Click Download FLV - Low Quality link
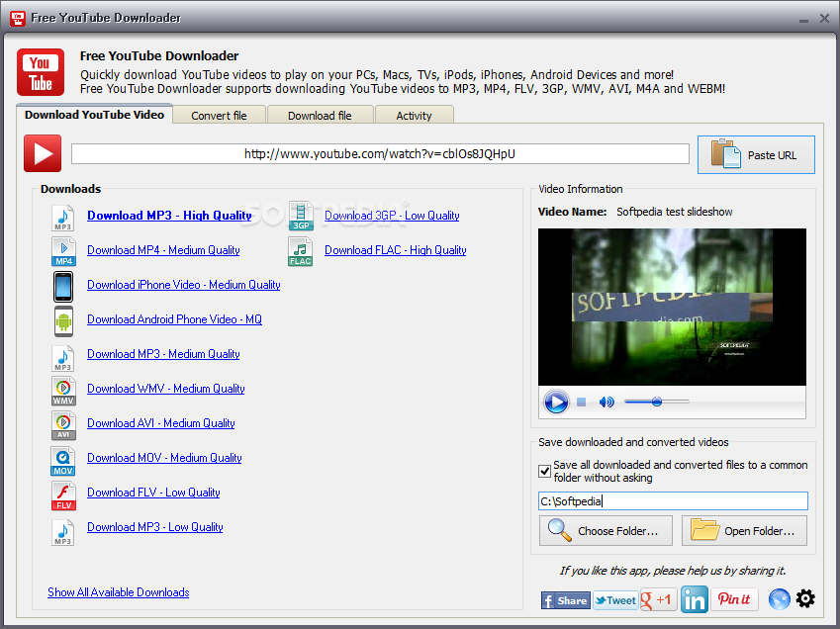The height and width of the screenshot is (629, 840). click(x=153, y=493)
